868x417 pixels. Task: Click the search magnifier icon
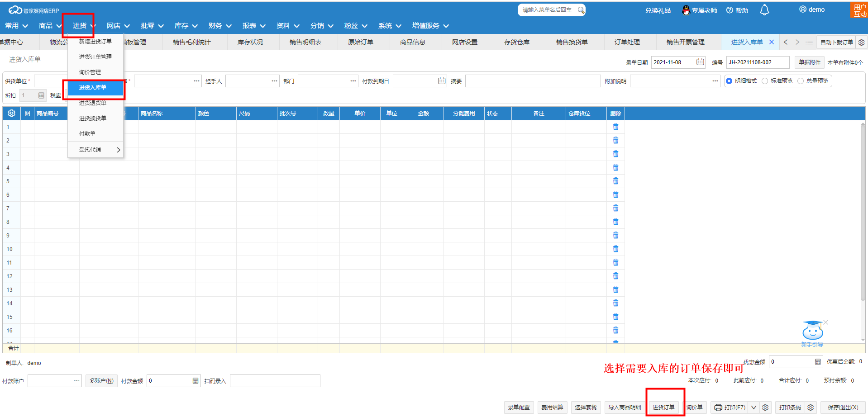coord(581,10)
